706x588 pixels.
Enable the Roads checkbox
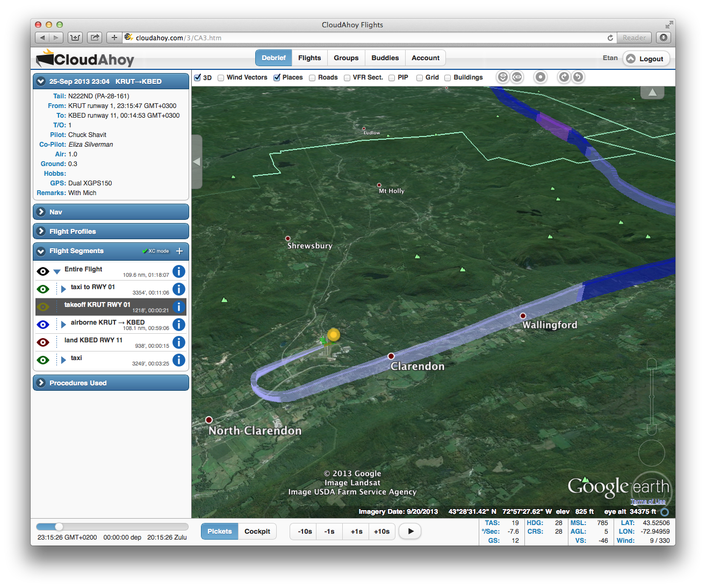coord(312,78)
